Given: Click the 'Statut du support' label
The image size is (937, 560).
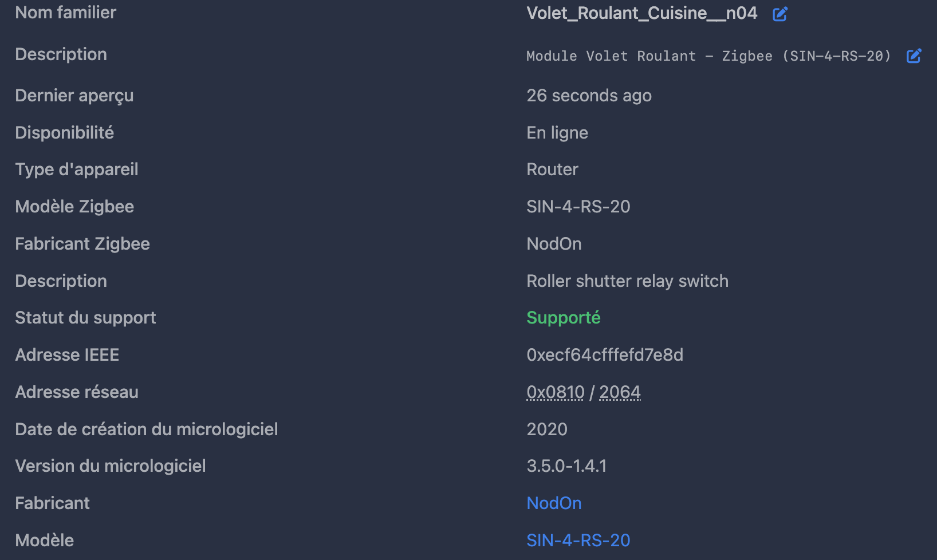Looking at the screenshot, I should (86, 318).
